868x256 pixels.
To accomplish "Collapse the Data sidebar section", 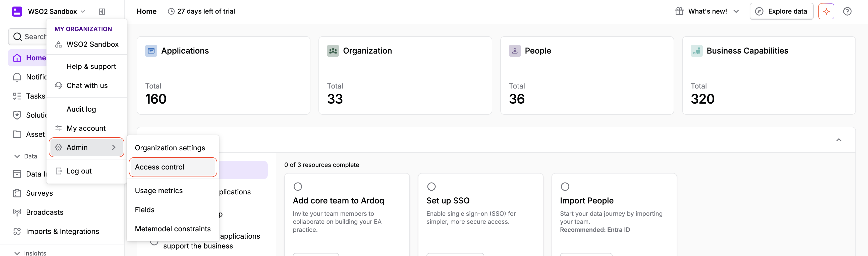I will [x=17, y=156].
